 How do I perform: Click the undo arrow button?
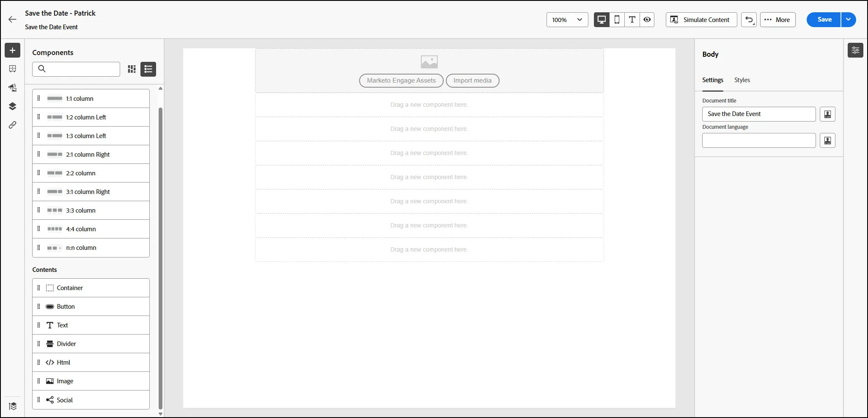point(749,19)
